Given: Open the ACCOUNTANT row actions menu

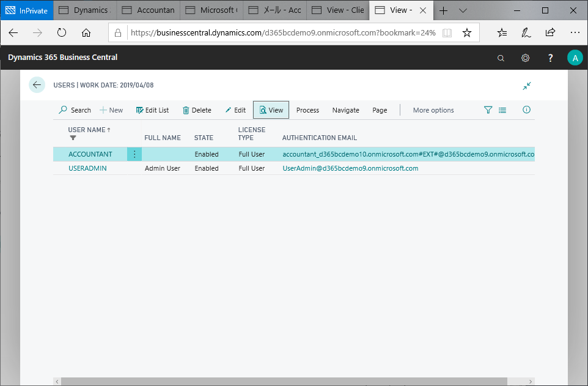Looking at the screenshot, I should pos(134,154).
